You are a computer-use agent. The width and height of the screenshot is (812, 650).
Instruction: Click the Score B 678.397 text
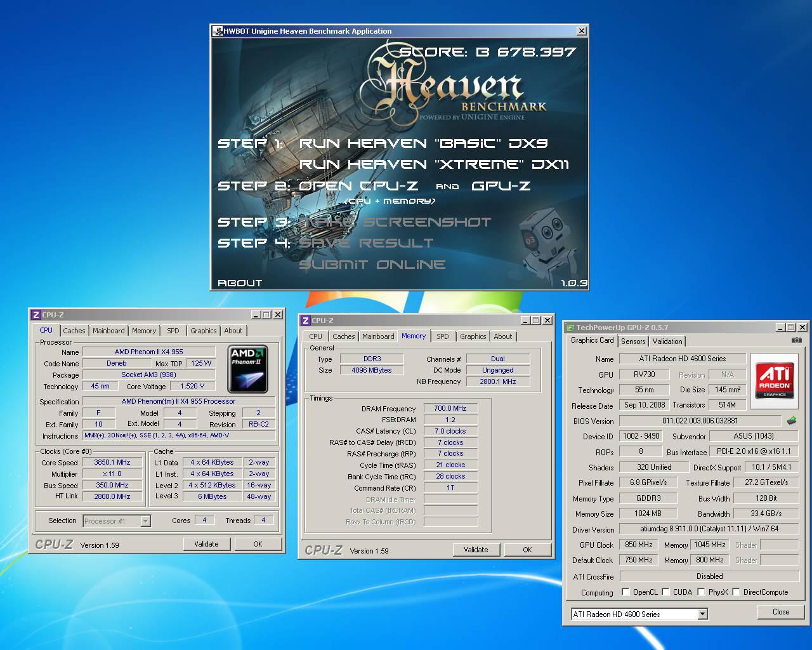[488, 52]
